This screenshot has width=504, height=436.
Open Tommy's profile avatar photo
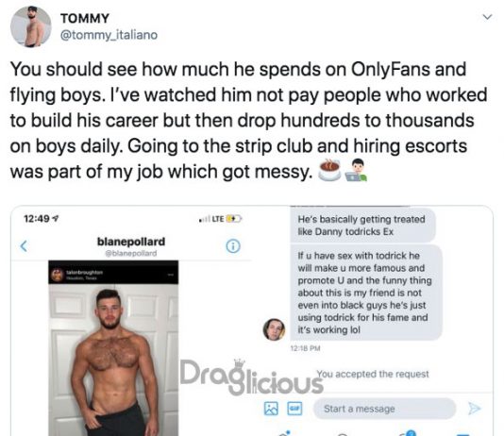(31, 26)
